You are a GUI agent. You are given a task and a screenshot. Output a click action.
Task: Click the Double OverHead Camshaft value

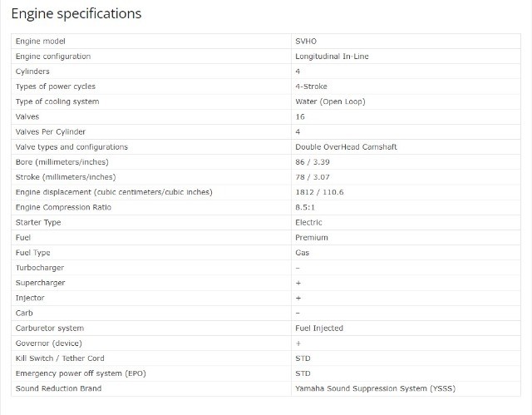click(346, 147)
